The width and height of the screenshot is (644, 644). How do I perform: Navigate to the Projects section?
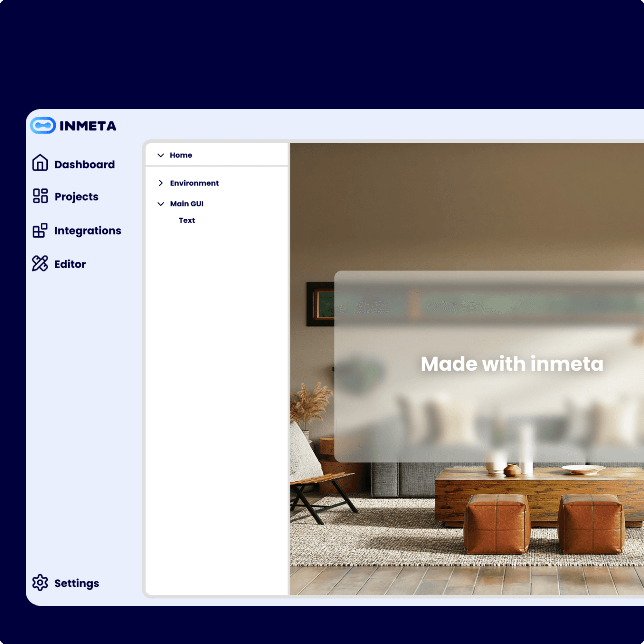76,197
